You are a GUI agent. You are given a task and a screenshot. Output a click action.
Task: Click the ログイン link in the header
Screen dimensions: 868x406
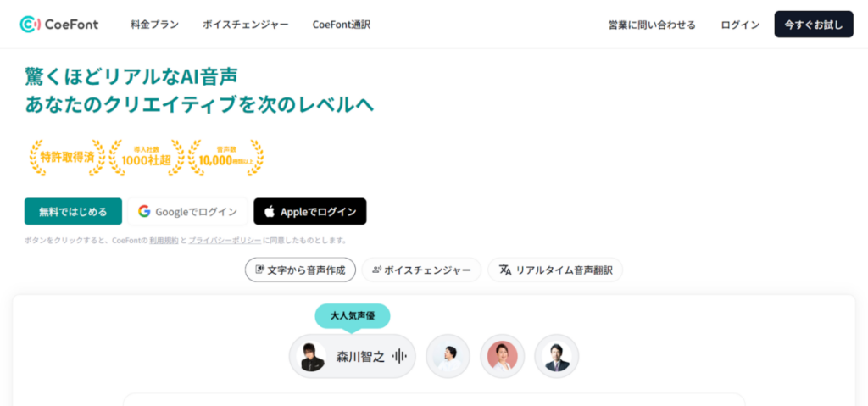pos(740,25)
